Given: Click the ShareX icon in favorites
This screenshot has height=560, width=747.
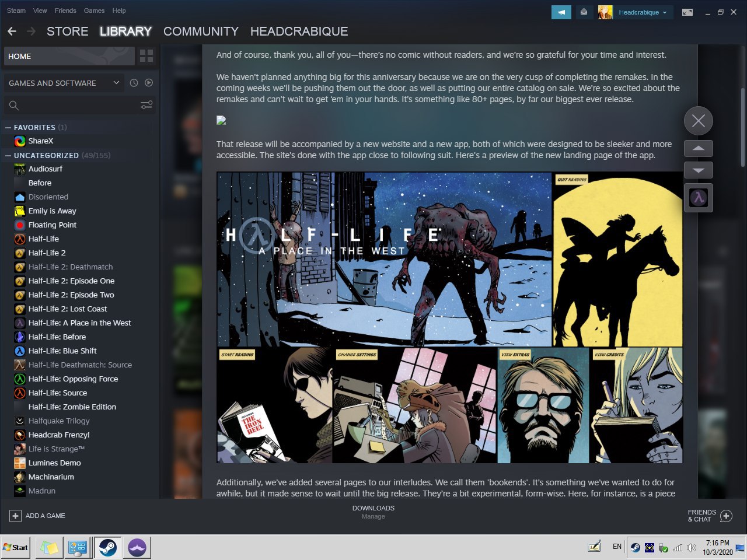Looking at the screenshot, I should (20, 141).
